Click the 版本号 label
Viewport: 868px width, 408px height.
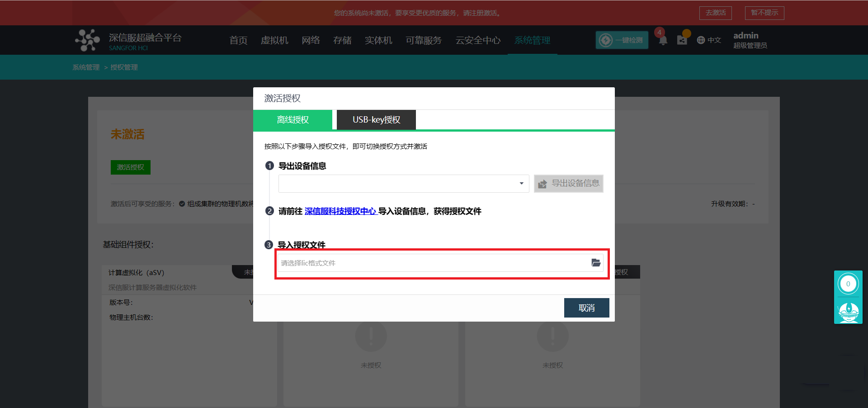click(x=121, y=303)
